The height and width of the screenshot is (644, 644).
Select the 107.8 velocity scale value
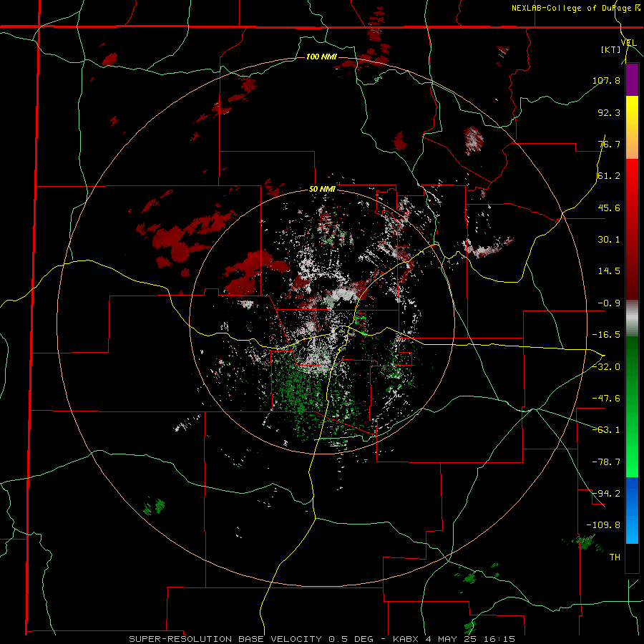pyautogui.click(x=606, y=80)
